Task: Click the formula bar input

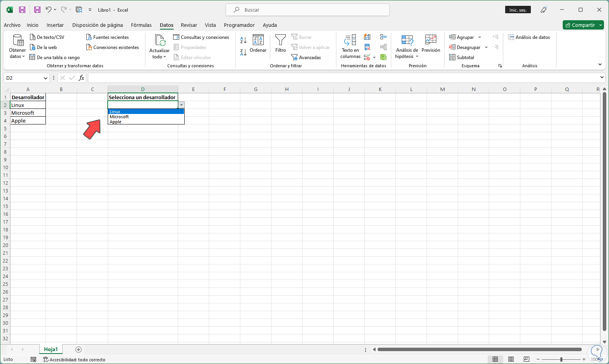Action: pyautogui.click(x=344, y=78)
